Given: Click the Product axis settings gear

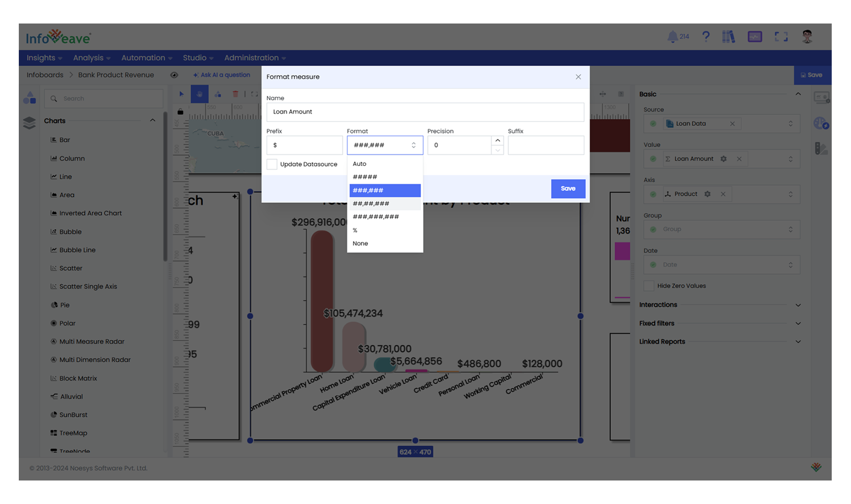Looking at the screenshot, I should coord(708,194).
